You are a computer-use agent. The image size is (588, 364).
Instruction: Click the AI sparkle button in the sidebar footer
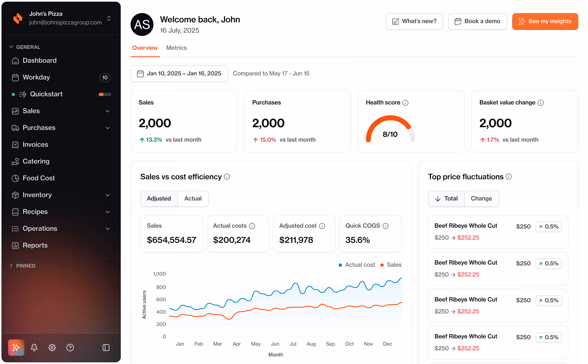(x=16, y=348)
